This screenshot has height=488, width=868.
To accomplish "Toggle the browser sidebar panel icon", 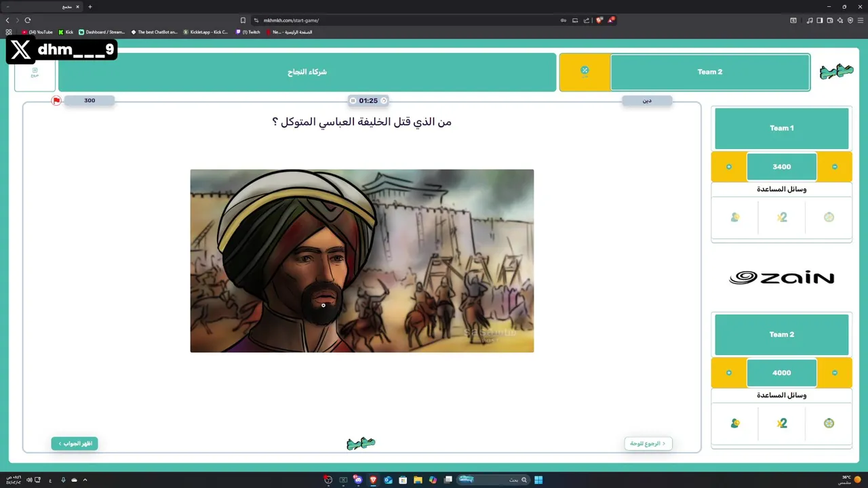I will [x=820, y=20].
